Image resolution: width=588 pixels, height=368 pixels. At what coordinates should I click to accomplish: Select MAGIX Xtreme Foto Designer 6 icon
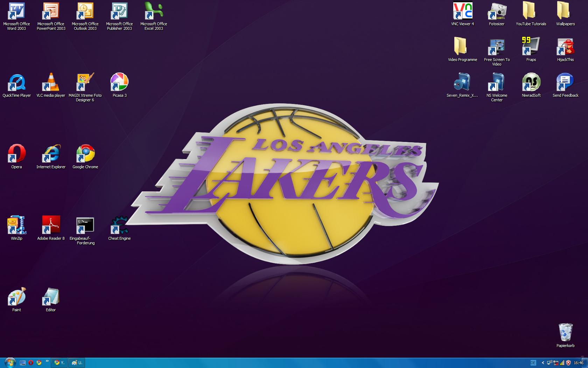tap(85, 88)
